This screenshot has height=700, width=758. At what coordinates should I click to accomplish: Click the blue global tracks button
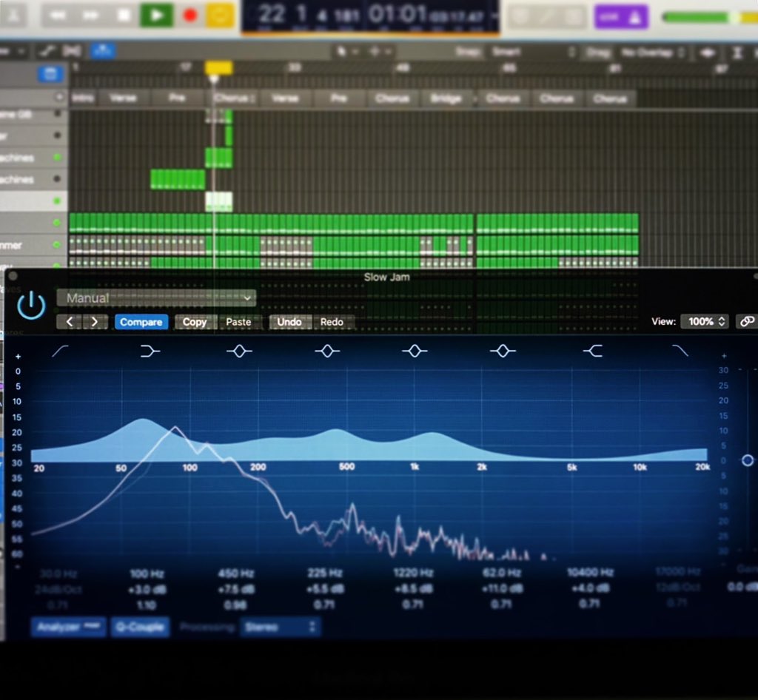pos(50,74)
